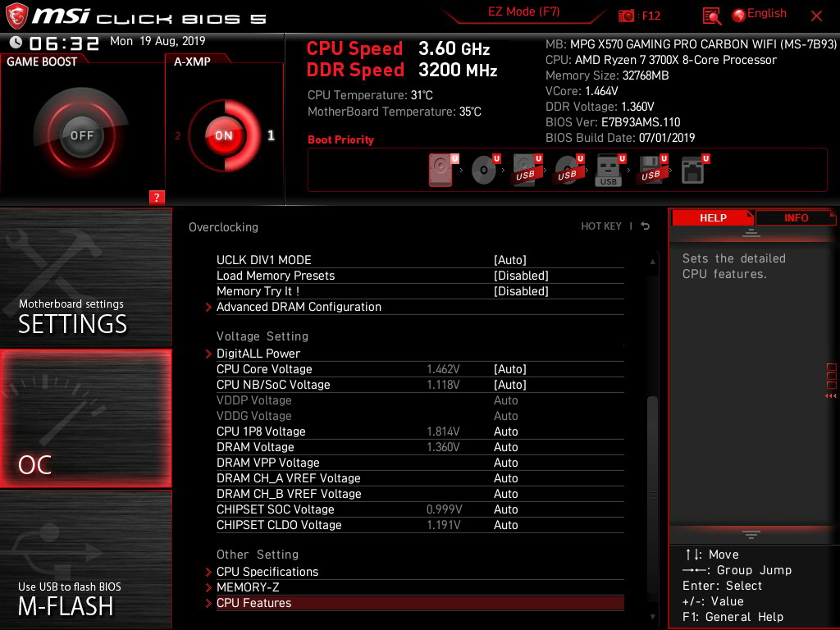Open M-FLASH to flash BIOS
Viewport: 840px width, 630px height.
point(85,559)
